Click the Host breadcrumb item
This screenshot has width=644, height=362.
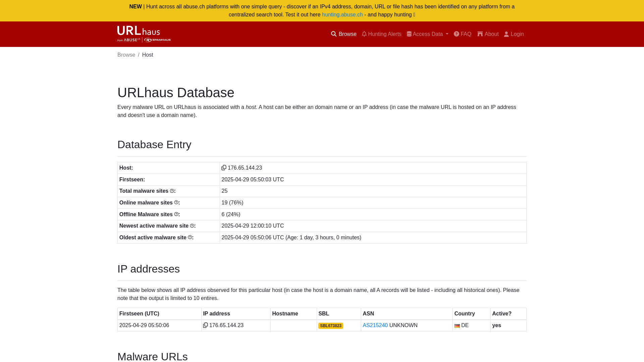point(148,55)
